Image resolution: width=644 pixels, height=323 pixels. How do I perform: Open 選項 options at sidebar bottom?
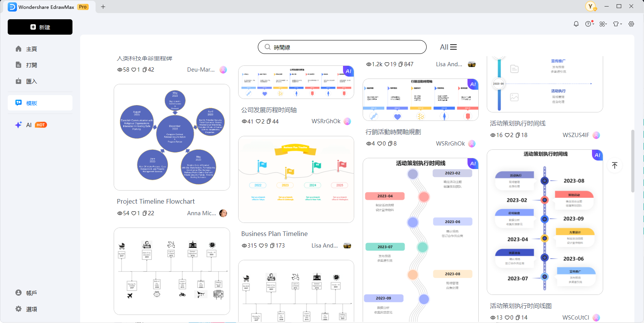[x=32, y=309]
